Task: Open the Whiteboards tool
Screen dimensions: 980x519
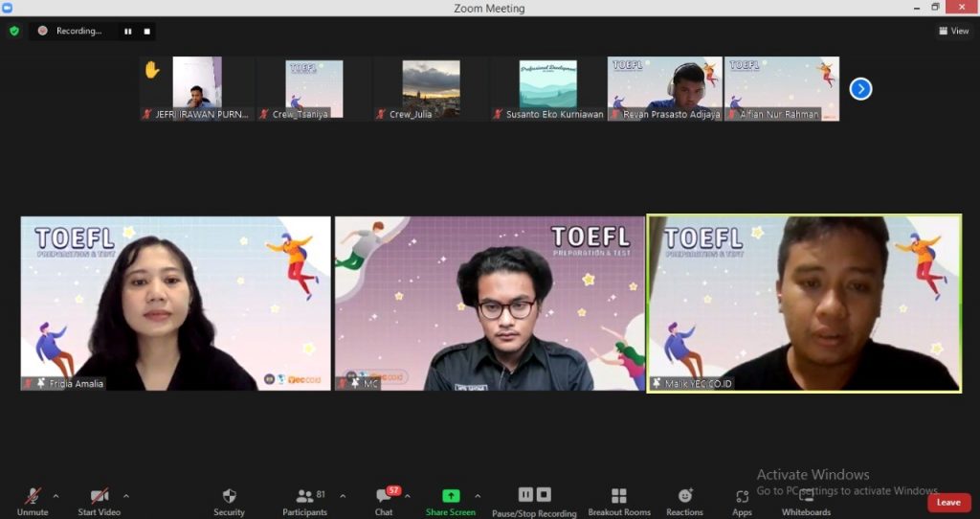Action: [806, 496]
